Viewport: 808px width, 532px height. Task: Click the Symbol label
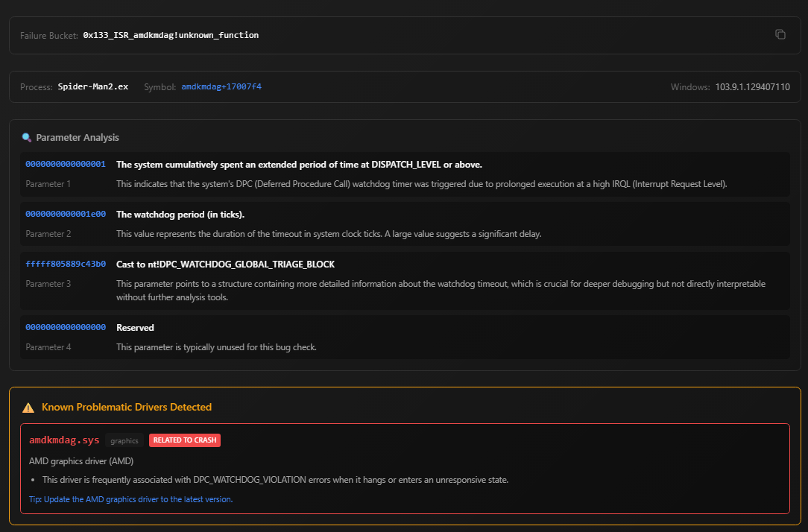160,87
